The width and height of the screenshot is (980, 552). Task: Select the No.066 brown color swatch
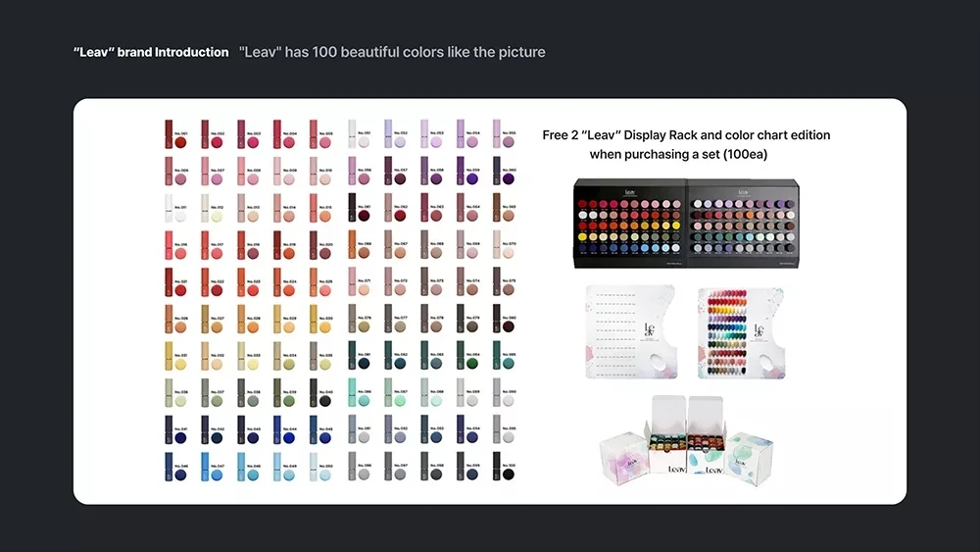[x=364, y=253]
